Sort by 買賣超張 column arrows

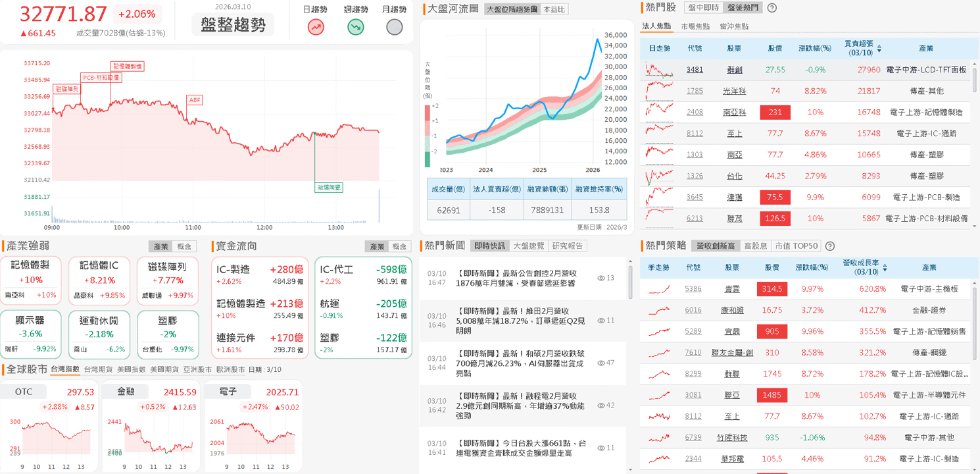879,49
